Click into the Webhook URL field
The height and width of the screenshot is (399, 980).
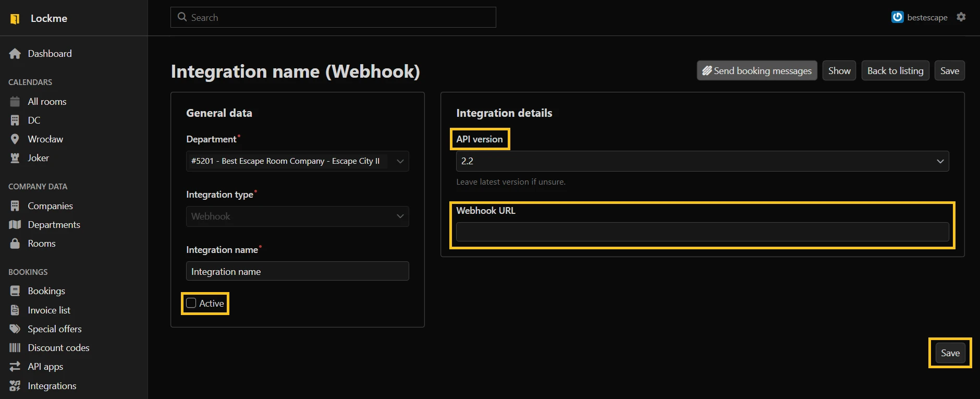tap(702, 232)
